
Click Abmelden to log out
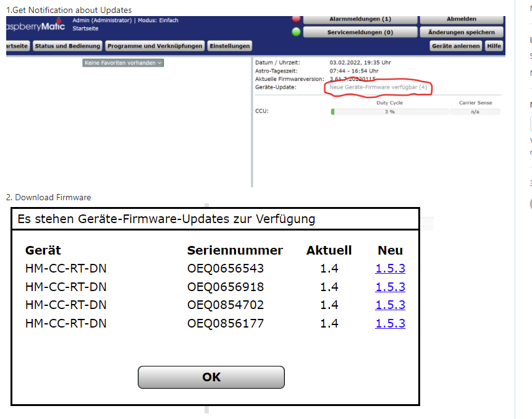pyautogui.click(x=462, y=19)
